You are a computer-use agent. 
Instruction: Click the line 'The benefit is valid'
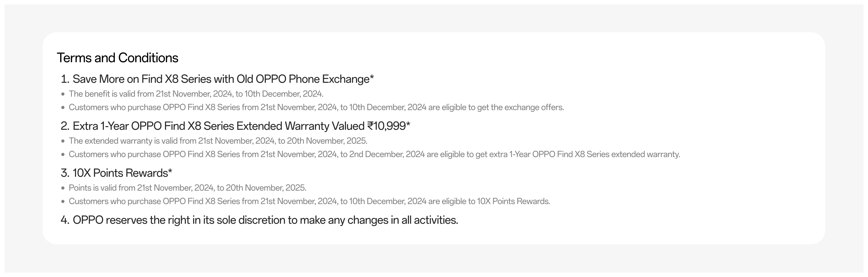click(196, 94)
